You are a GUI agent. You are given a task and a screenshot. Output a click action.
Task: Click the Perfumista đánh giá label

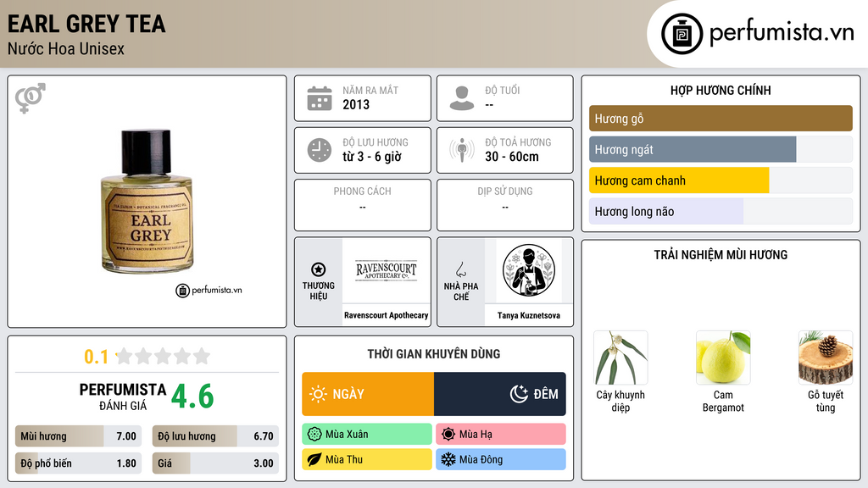pyautogui.click(x=123, y=396)
